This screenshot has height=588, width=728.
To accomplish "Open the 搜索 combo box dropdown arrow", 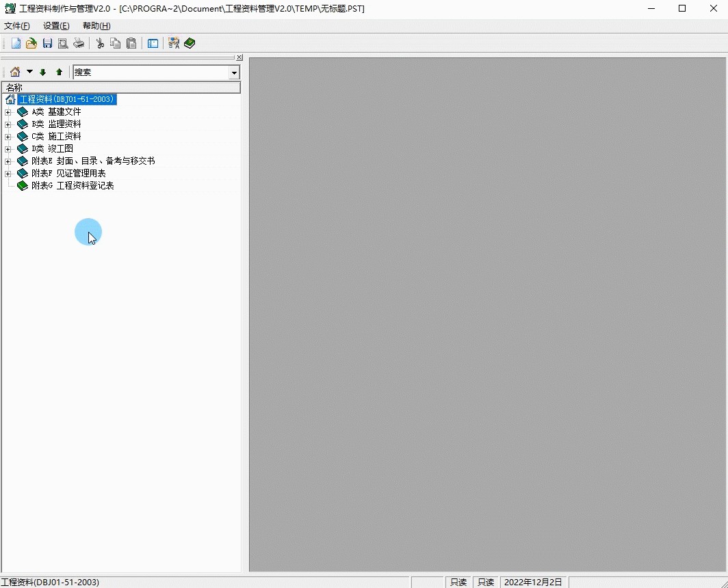I will [234, 72].
